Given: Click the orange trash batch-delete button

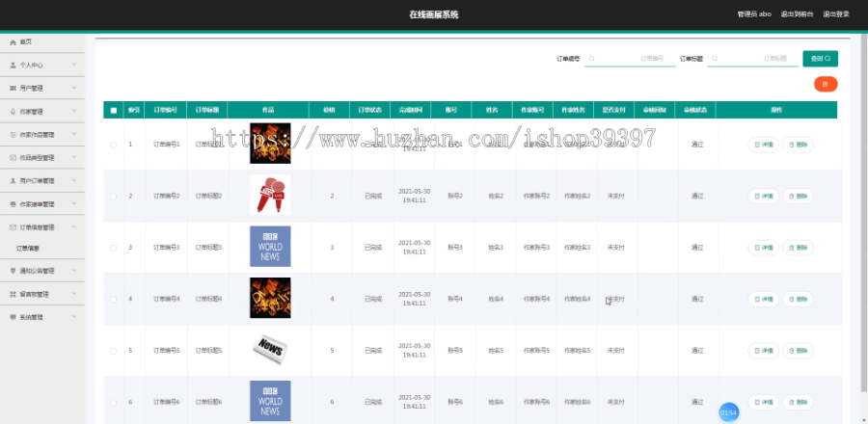Looking at the screenshot, I should pos(826,84).
